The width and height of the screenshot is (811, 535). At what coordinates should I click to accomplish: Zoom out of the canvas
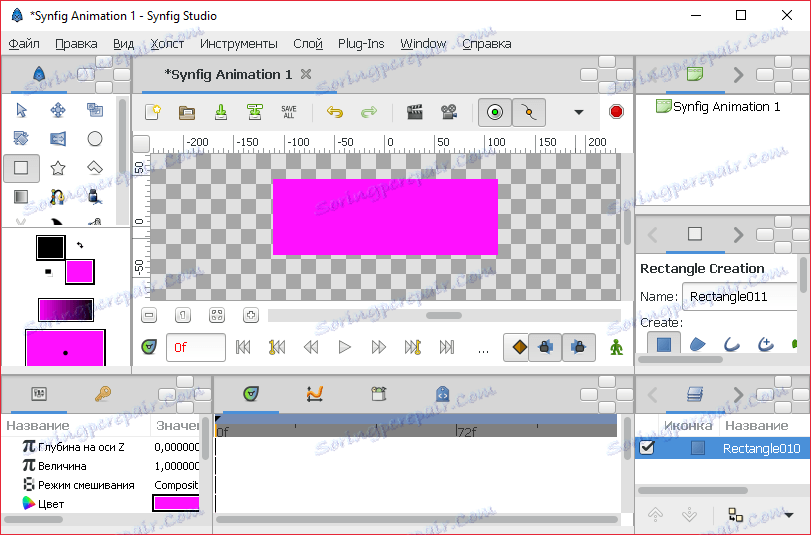point(149,315)
